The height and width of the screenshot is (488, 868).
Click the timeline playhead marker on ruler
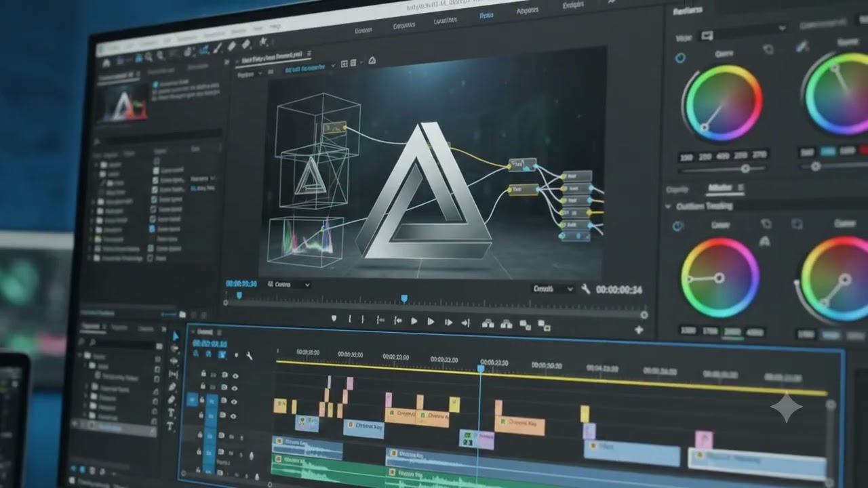tap(481, 368)
